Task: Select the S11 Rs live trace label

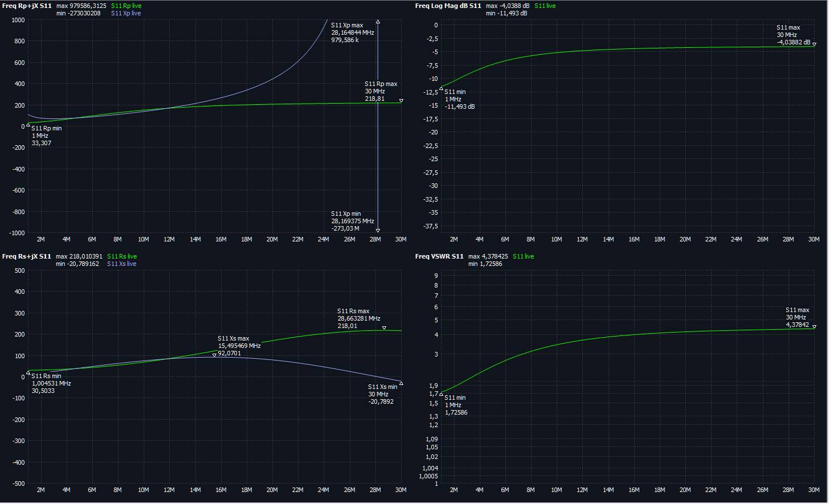Action: point(122,256)
